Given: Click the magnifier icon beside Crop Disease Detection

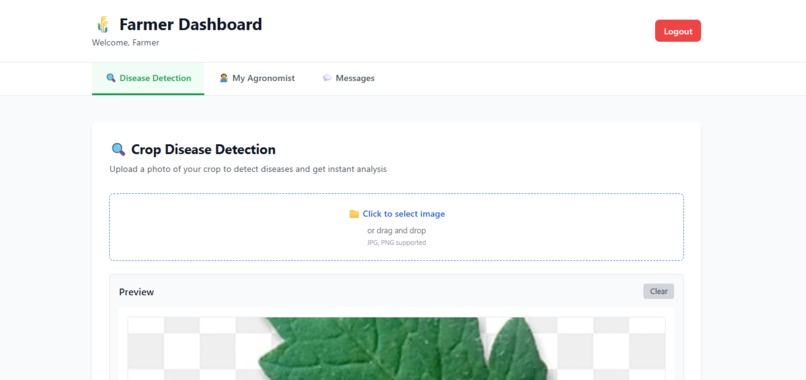Looking at the screenshot, I should click(118, 150).
